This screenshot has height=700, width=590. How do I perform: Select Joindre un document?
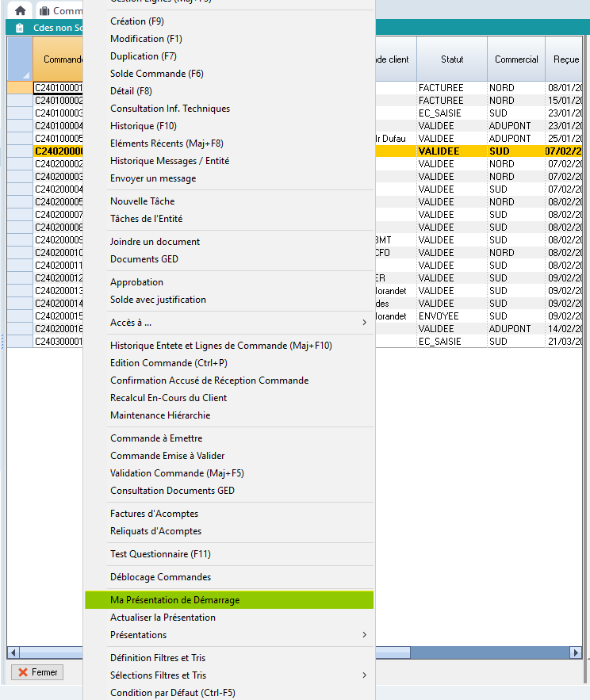click(x=155, y=242)
